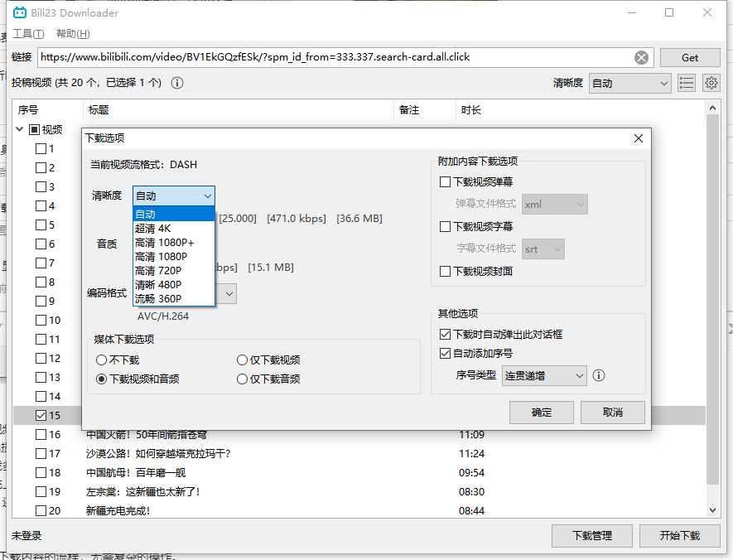Open the 序号类型 连贯递增 dropdown

tap(543, 375)
